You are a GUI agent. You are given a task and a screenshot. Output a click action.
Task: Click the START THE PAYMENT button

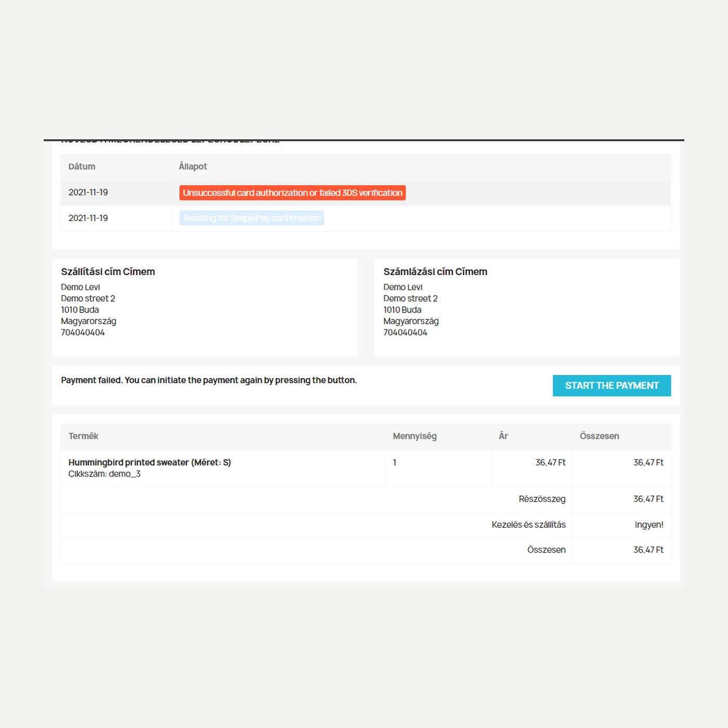pyautogui.click(x=612, y=385)
